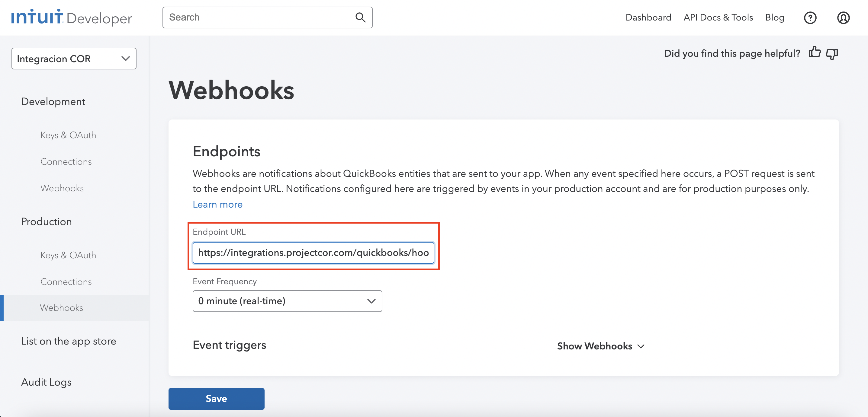This screenshot has height=417, width=868.
Task: Open the help question mark icon
Action: [x=810, y=18]
